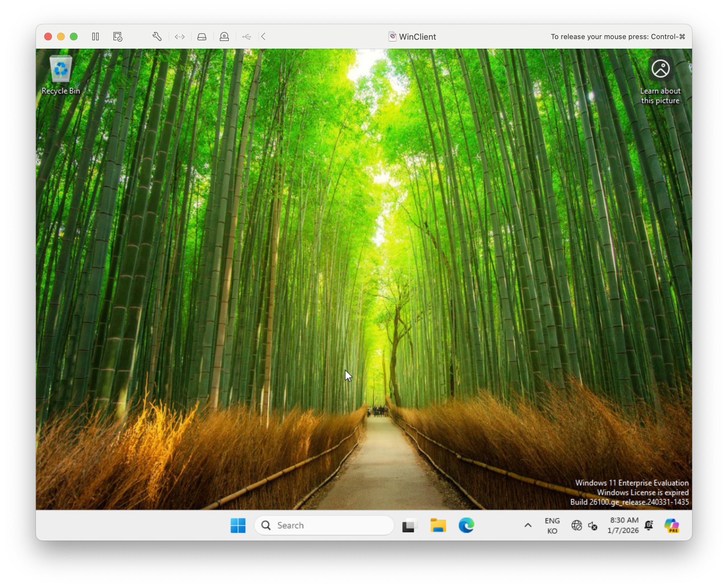This screenshot has width=728, height=588.
Task: Open Task View on taskbar
Action: coord(409,525)
